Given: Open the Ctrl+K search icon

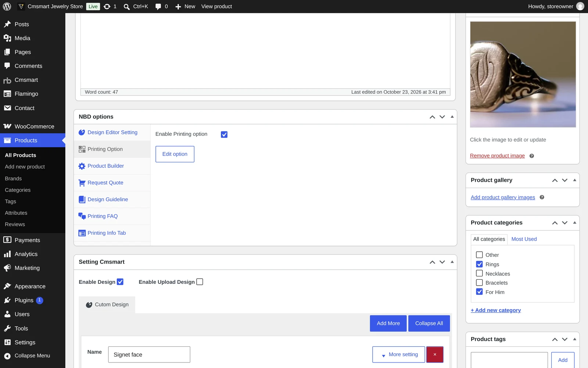Looking at the screenshot, I should coord(127,7).
